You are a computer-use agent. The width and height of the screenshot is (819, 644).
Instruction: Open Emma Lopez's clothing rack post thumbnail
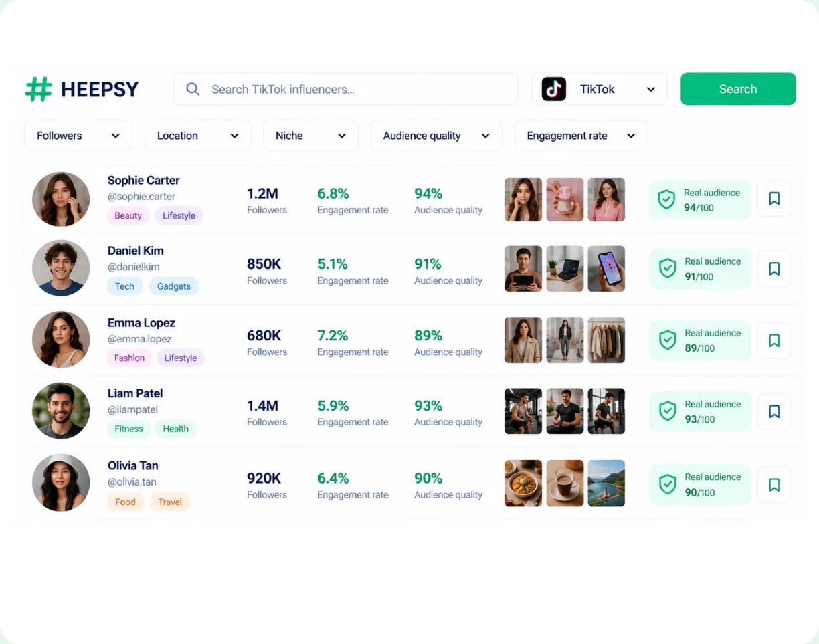click(606, 340)
